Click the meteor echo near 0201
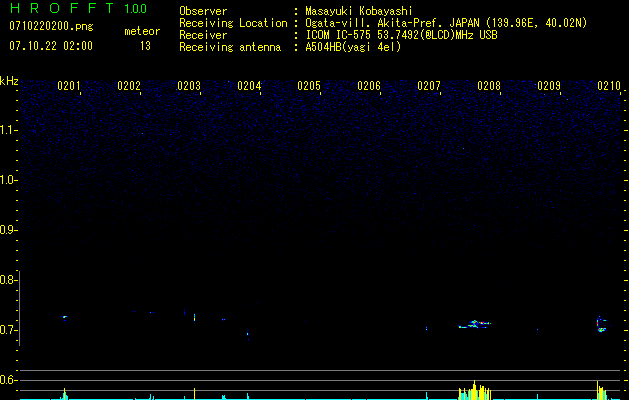Screen dimensions: 629x400 coord(65,318)
